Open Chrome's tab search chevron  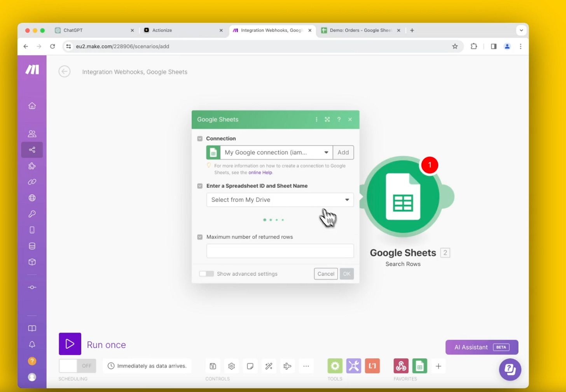(x=521, y=30)
